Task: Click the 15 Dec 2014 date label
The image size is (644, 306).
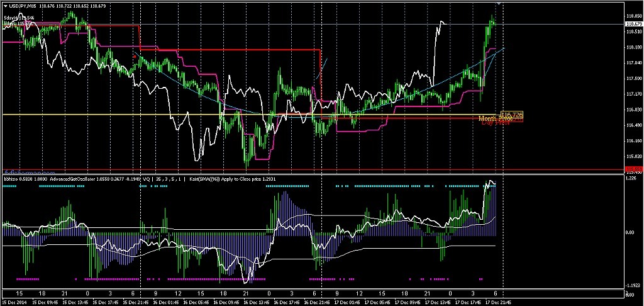Action: [x=13, y=302]
